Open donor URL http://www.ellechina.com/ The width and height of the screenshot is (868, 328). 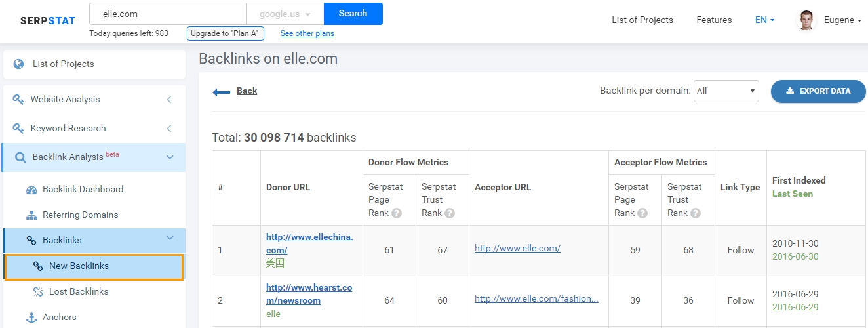pos(309,243)
